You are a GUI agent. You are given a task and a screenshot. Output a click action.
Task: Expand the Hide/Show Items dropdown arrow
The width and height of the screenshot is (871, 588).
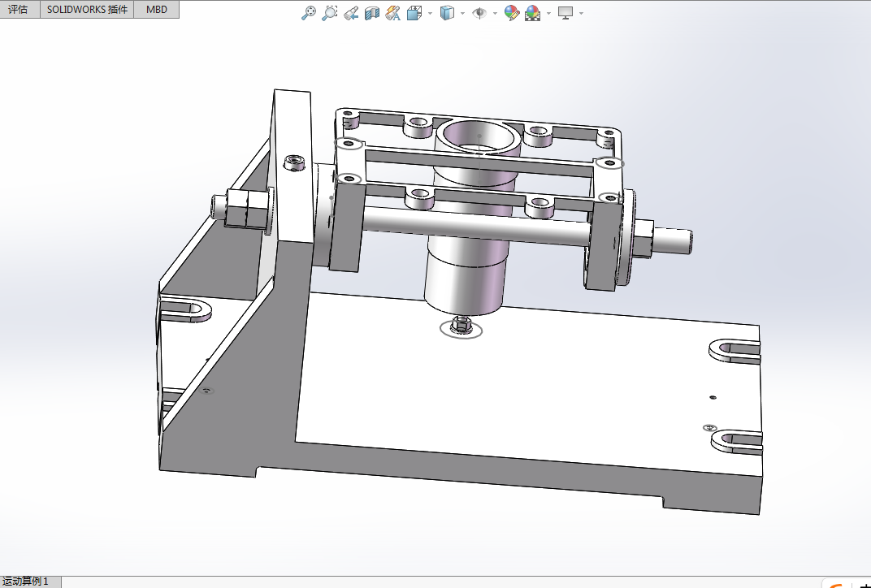pyautogui.click(x=495, y=13)
